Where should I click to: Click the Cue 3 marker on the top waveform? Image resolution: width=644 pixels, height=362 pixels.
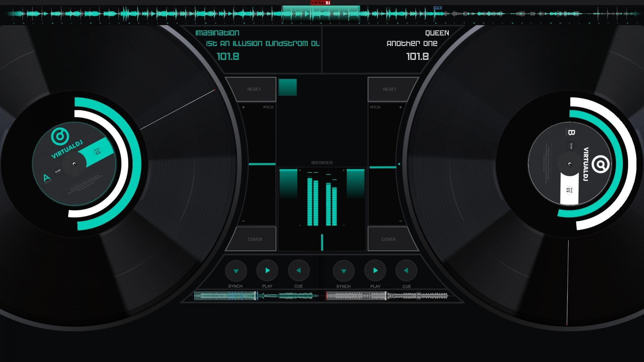[438, 7]
